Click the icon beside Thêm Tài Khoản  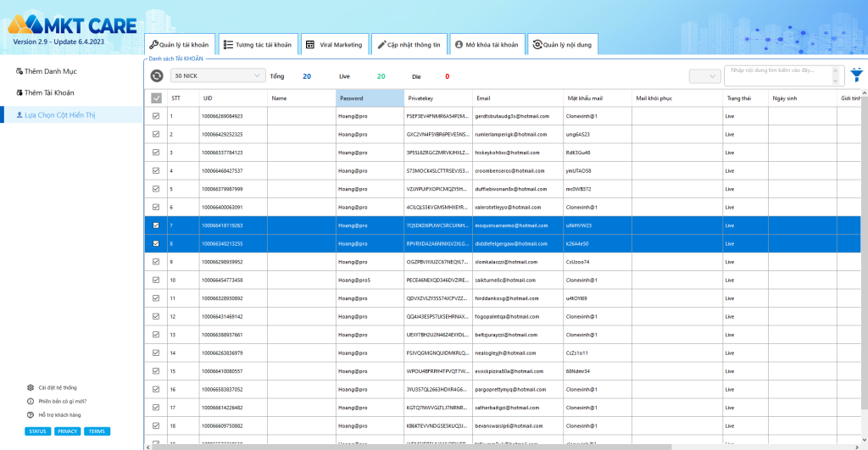coord(19,92)
